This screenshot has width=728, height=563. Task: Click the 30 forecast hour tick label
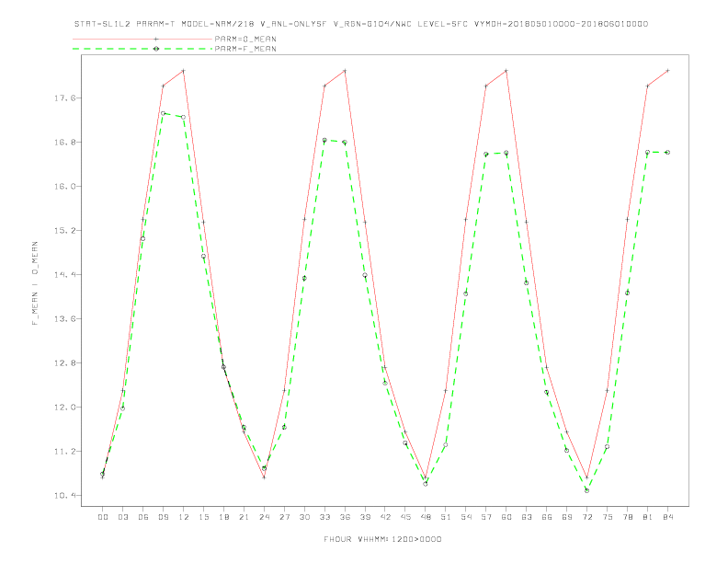304,517
